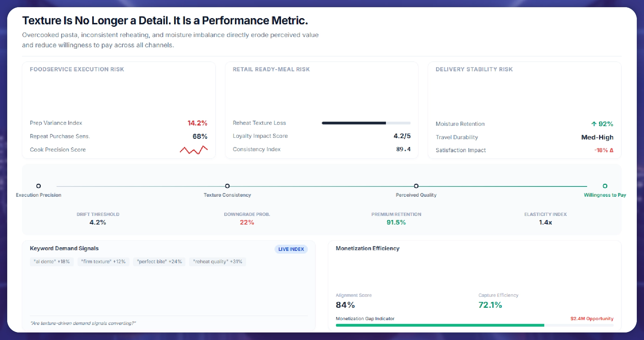This screenshot has height=340, width=644.
Task: Select the "firm texture" +12% keyword chip
Action: click(x=104, y=262)
